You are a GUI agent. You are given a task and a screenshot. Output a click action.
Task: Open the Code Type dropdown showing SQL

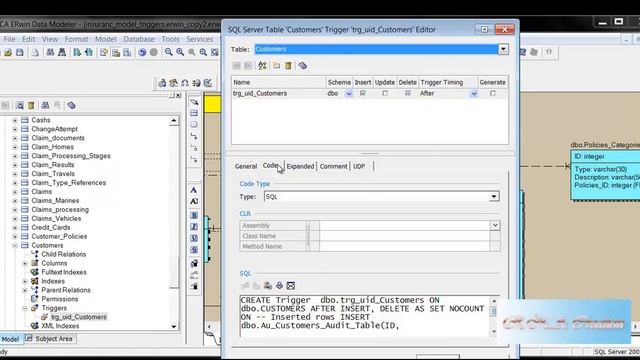pyautogui.click(x=494, y=197)
